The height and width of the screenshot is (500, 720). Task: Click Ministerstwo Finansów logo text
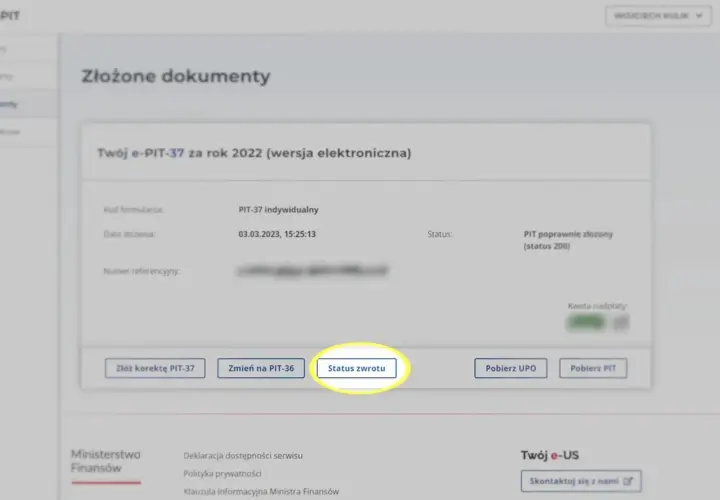(106, 461)
